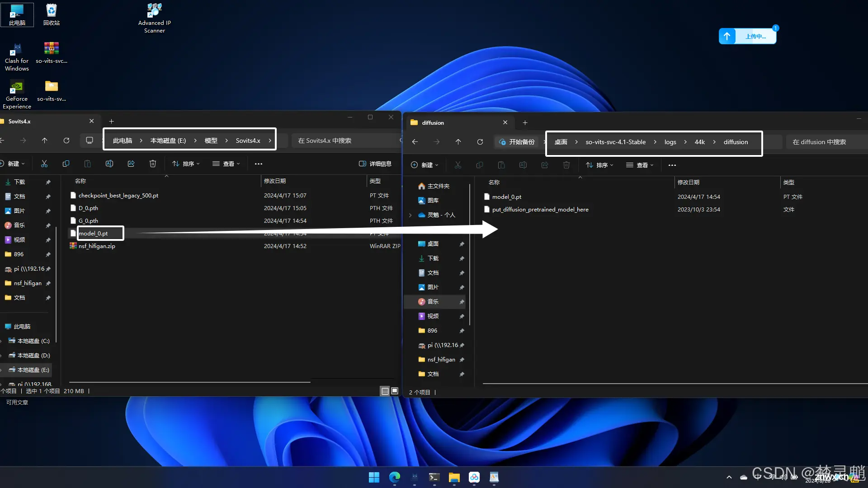Viewport: 868px width, 488px height.
Task: Switch to large-icons view in Sovits4.x status bar
Action: pyautogui.click(x=395, y=391)
